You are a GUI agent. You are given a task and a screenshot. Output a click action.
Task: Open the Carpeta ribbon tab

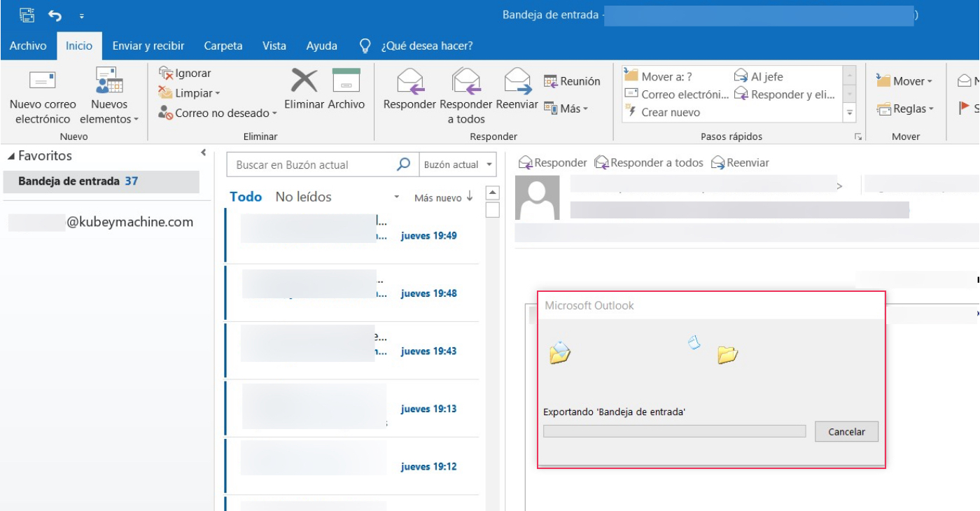pyautogui.click(x=223, y=45)
